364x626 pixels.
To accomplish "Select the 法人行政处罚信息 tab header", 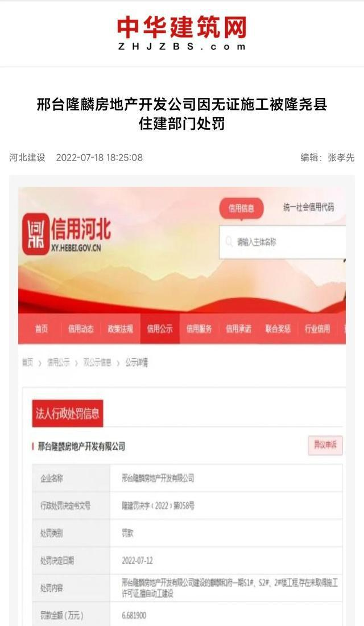I will (68, 413).
